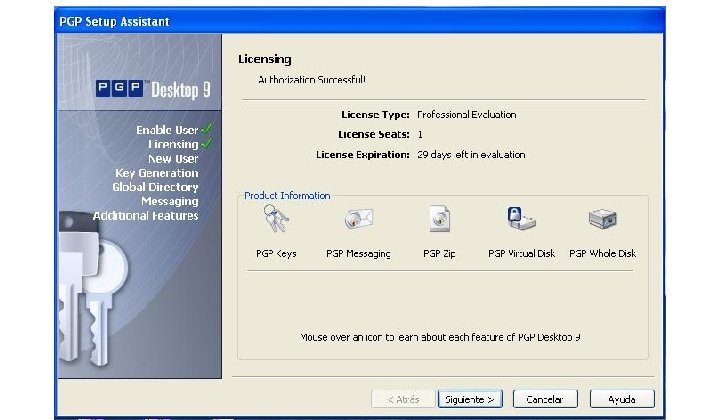Viewport: 720px width, 420px height.
Task: Select the New User step
Action: 173,159
